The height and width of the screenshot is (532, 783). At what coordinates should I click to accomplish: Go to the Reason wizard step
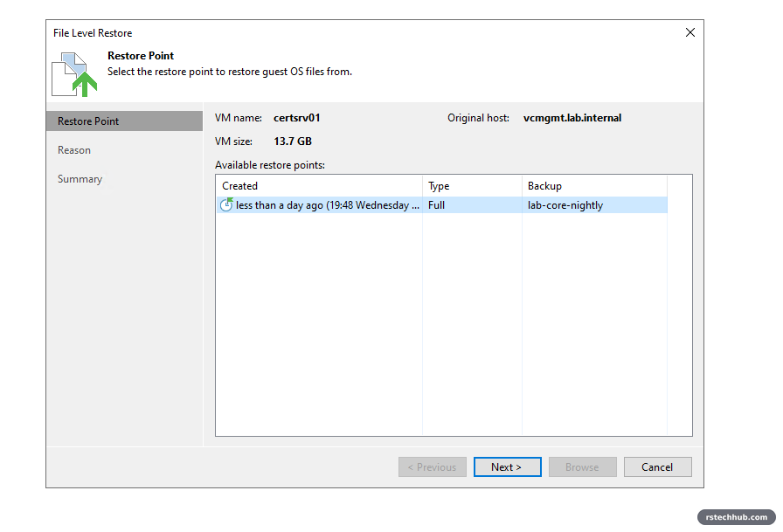(x=74, y=150)
